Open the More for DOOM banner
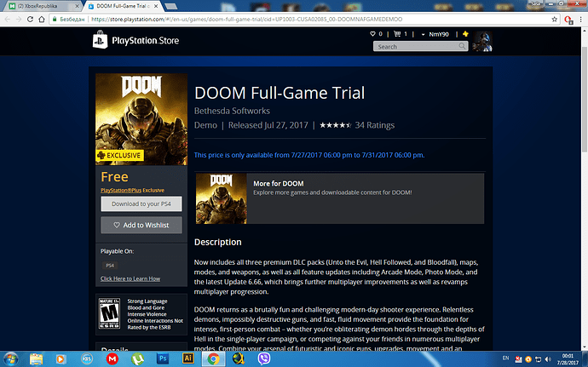 pyautogui.click(x=340, y=198)
